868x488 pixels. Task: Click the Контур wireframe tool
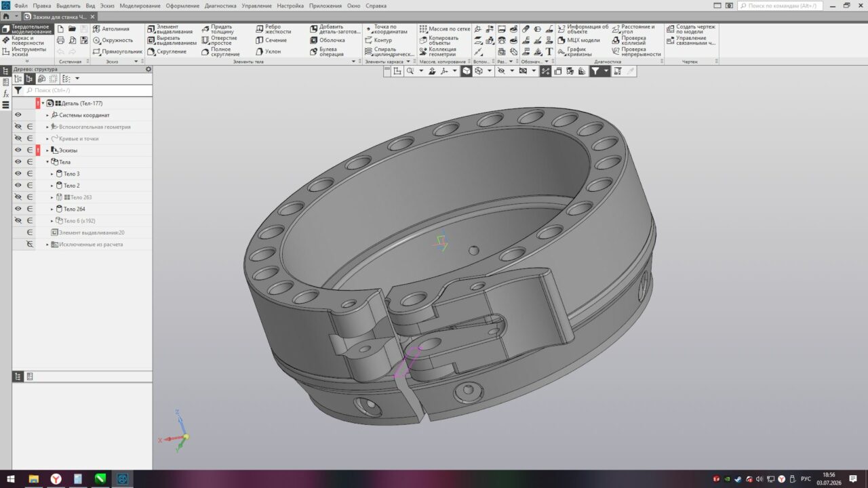(x=378, y=40)
